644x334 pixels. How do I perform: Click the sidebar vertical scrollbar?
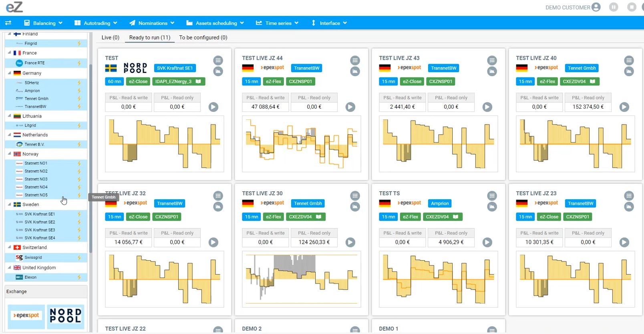tap(91, 158)
